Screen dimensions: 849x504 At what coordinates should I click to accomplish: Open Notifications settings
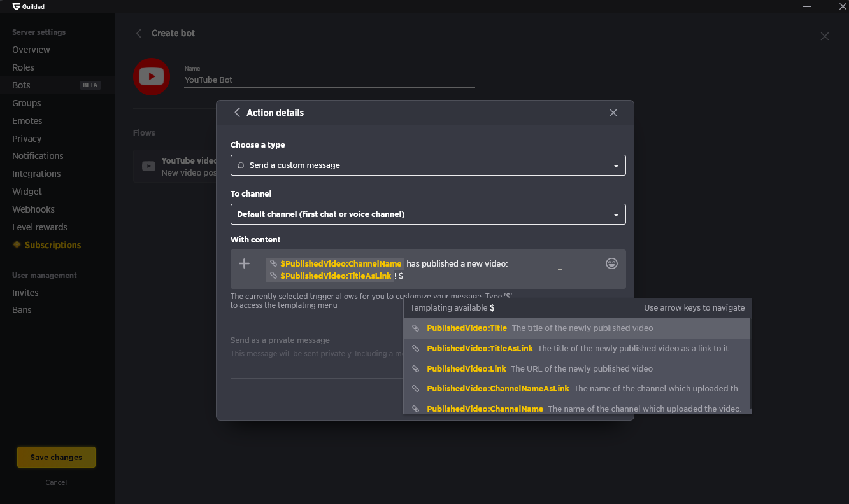tap(38, 156)
